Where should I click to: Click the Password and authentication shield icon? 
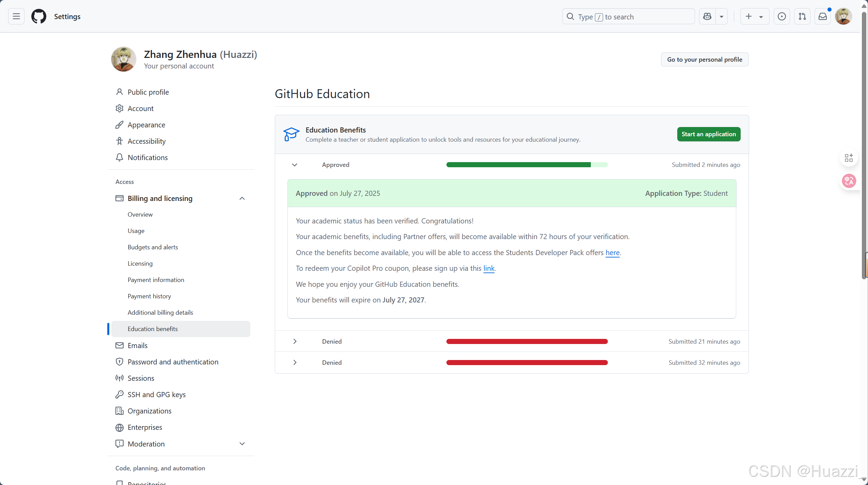(120, 362)
